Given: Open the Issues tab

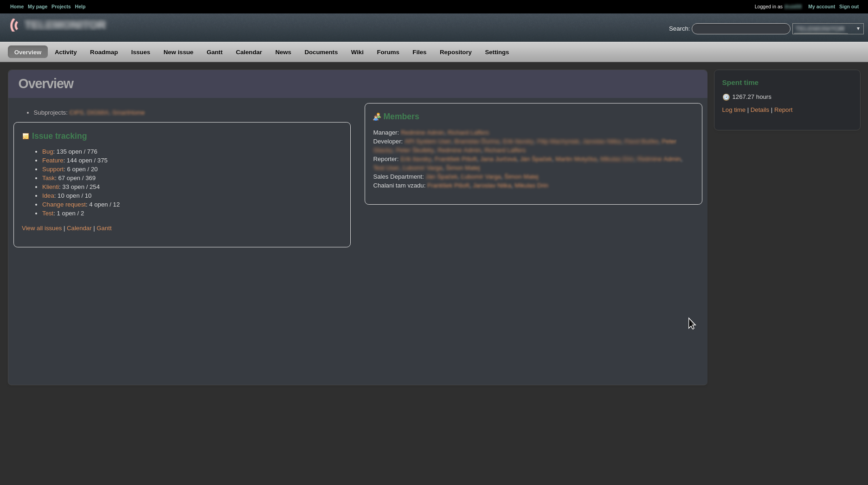Looking at the screenshot, I should pos(140,52).
